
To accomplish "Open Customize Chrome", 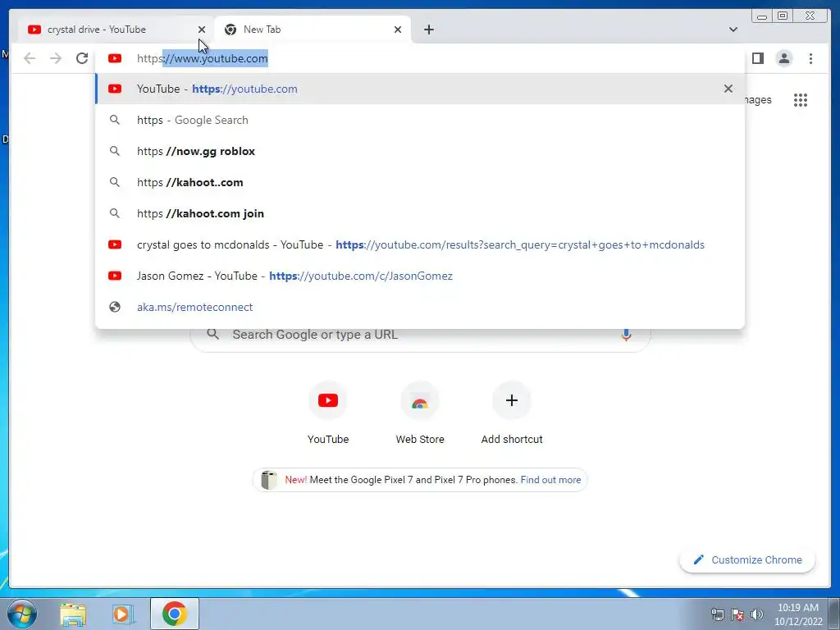I will point(747,559).
